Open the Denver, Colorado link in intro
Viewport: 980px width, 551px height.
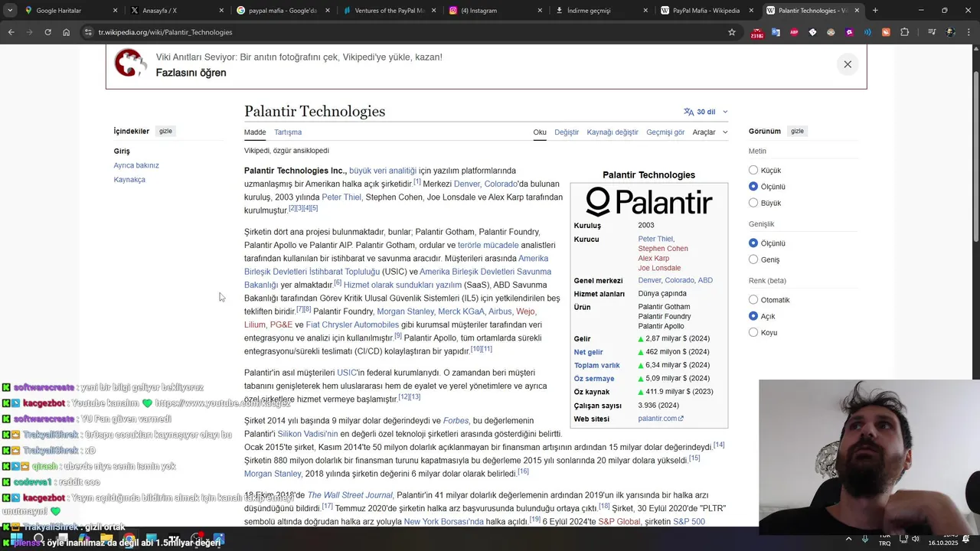click(x=485, y=184)
